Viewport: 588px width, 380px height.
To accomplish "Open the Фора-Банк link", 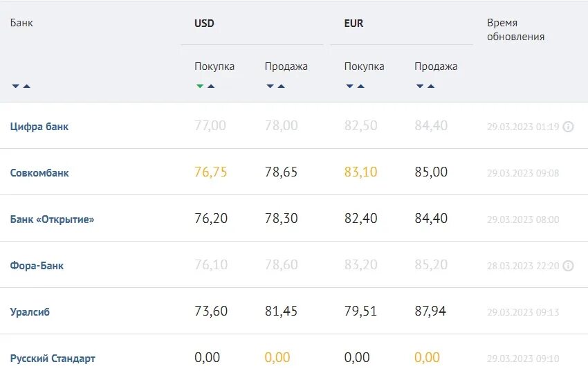I will pyautogui.click(x=37, y=266).
